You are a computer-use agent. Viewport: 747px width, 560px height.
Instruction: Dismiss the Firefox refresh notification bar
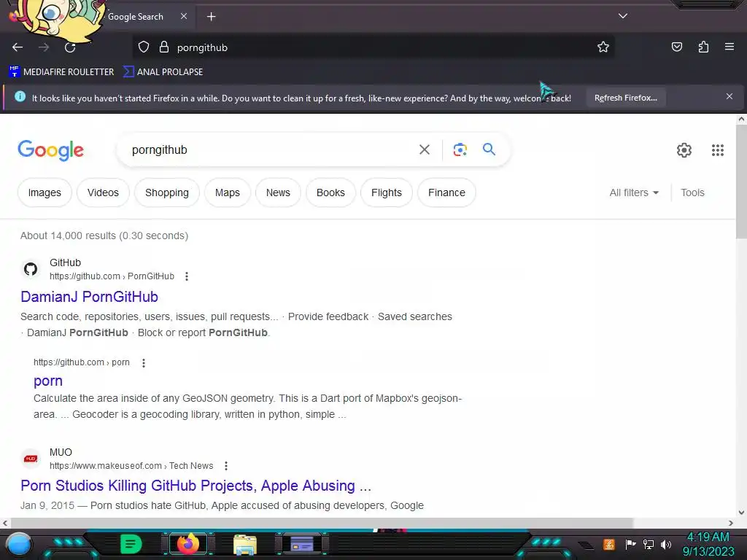pos(729,97)
